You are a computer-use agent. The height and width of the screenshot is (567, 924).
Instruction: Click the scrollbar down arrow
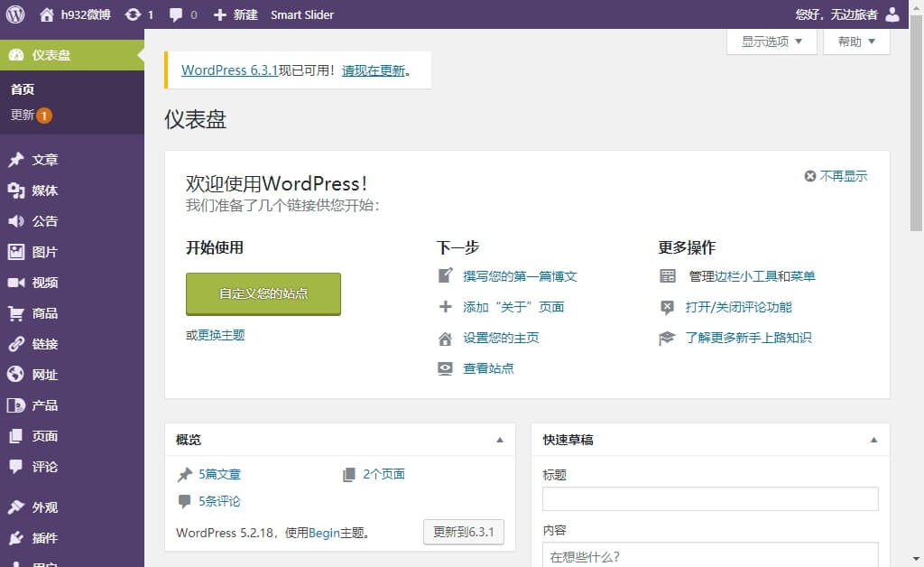pyautogui.click(x=916, y=559)
